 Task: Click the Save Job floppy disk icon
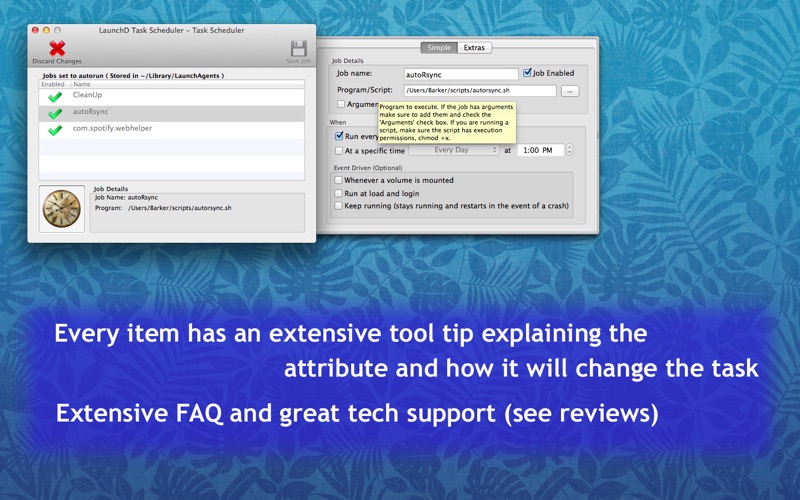click(x=298, y=49)
